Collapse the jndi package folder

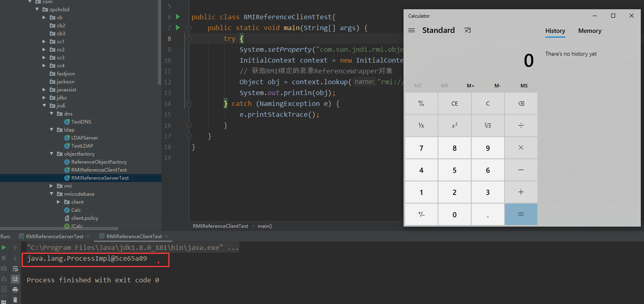pos(44,105)
